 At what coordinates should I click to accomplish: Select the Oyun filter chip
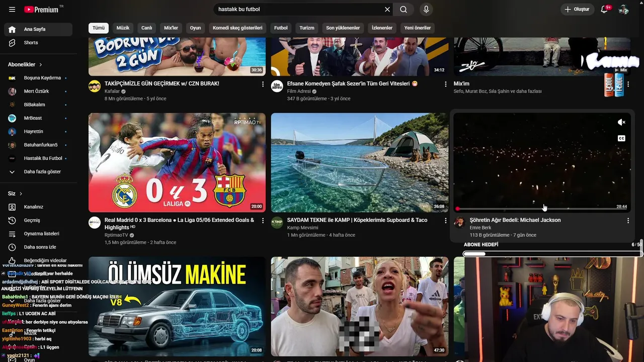[x=195, y=28]
